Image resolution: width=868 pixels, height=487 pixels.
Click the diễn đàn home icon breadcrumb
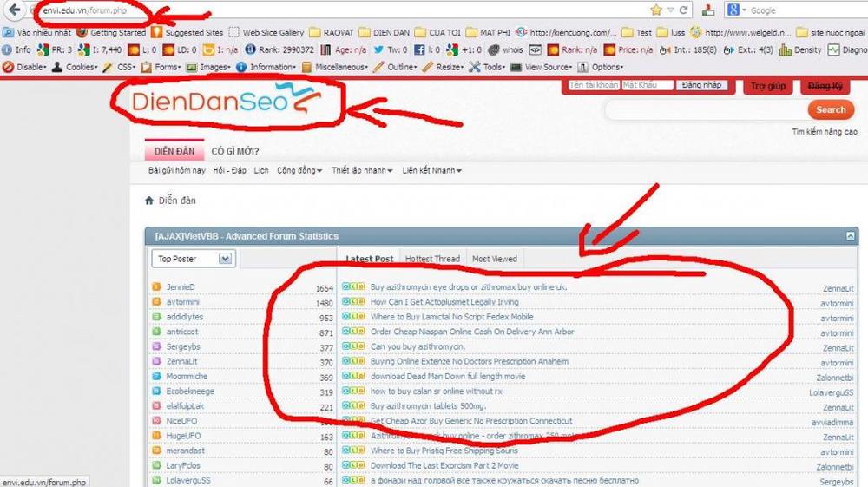pos(149,201)
